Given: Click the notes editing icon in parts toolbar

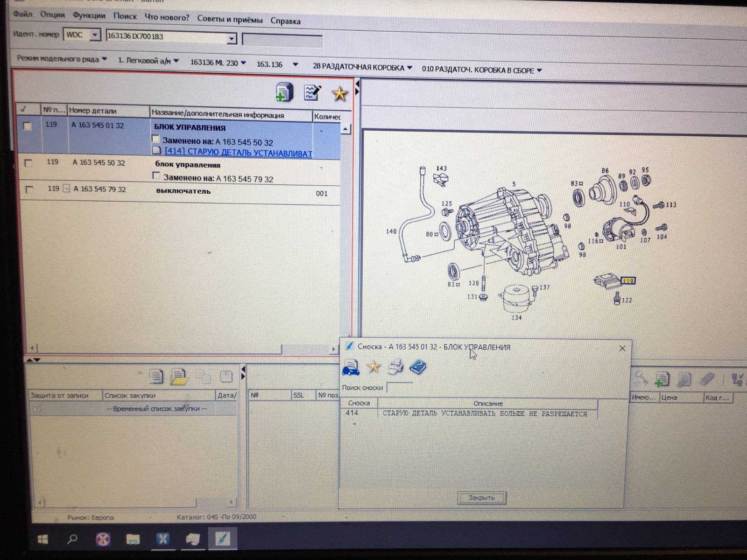Looking at the screenshot, I should (x=312, y=93).
